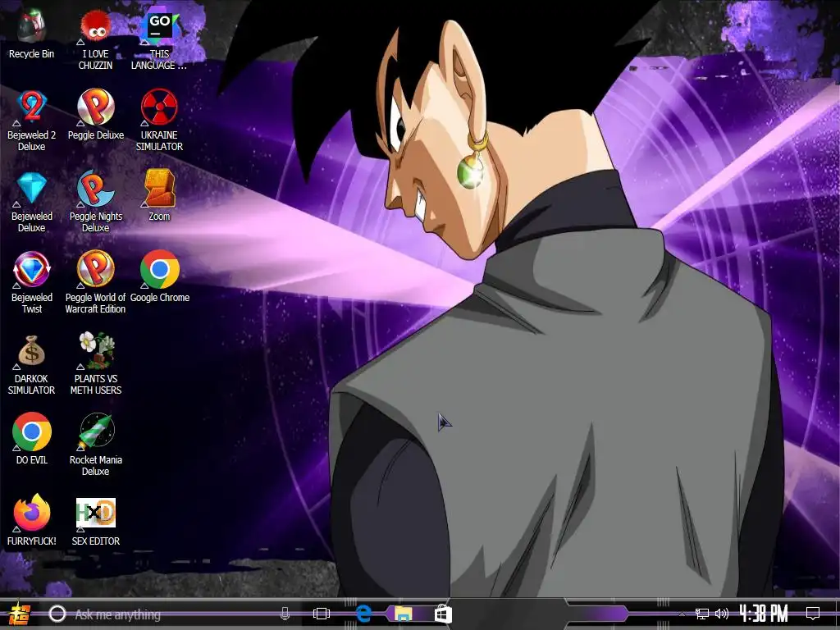Open Task View on the taskbar
Image resolution: width=840 pixels, height=630 pixels.
pos(322,614)
